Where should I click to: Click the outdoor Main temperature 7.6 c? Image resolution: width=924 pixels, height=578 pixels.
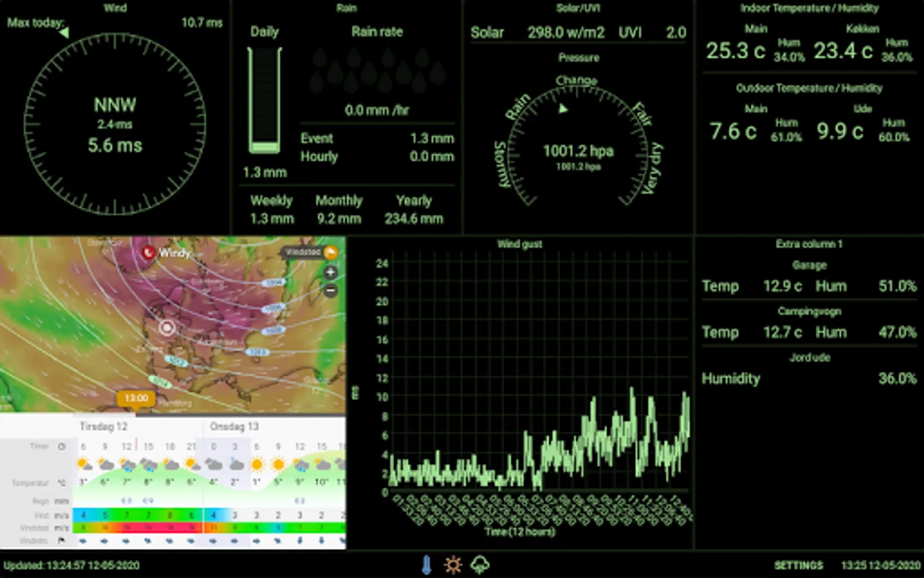click(733, 131)
